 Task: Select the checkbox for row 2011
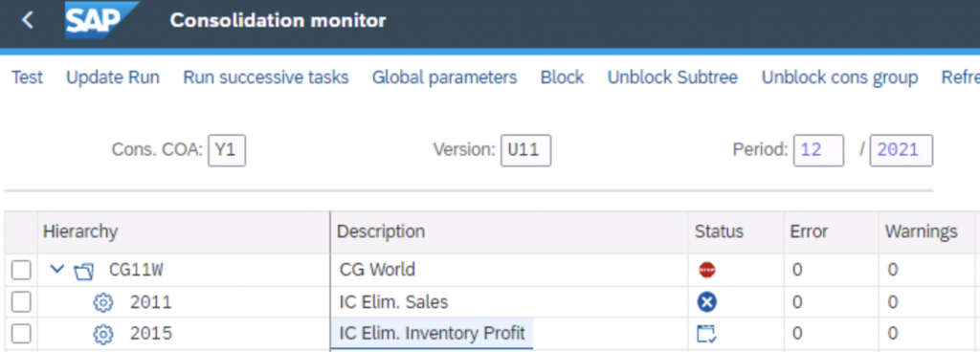pos(21,302)
